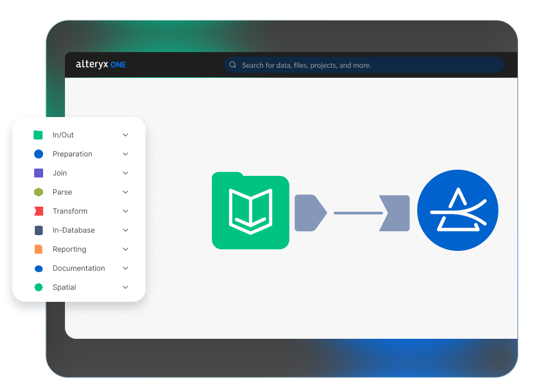
Task: Select the green In/Out category icon
Action: point(38,134)
